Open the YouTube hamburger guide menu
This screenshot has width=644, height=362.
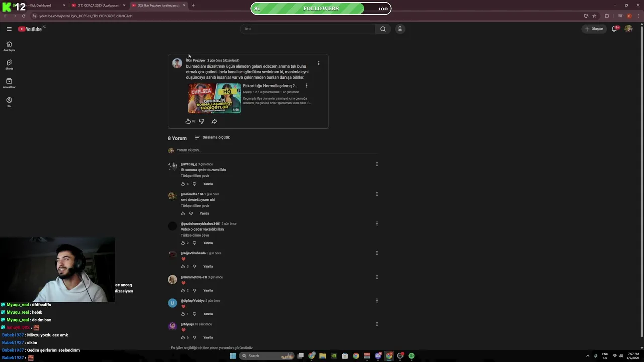point(9,29)
